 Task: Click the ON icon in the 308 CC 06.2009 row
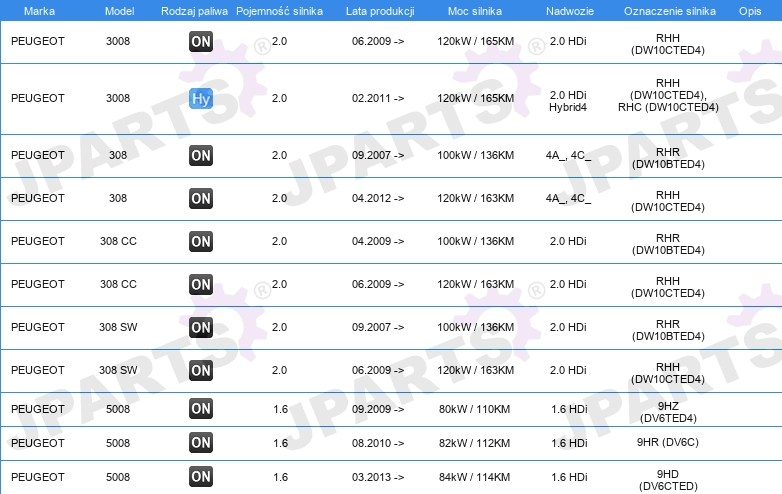[201, 284]
